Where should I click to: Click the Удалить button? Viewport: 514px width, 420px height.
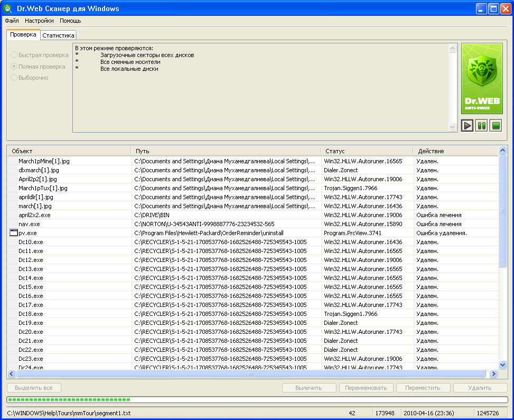[x=480, y=388]
